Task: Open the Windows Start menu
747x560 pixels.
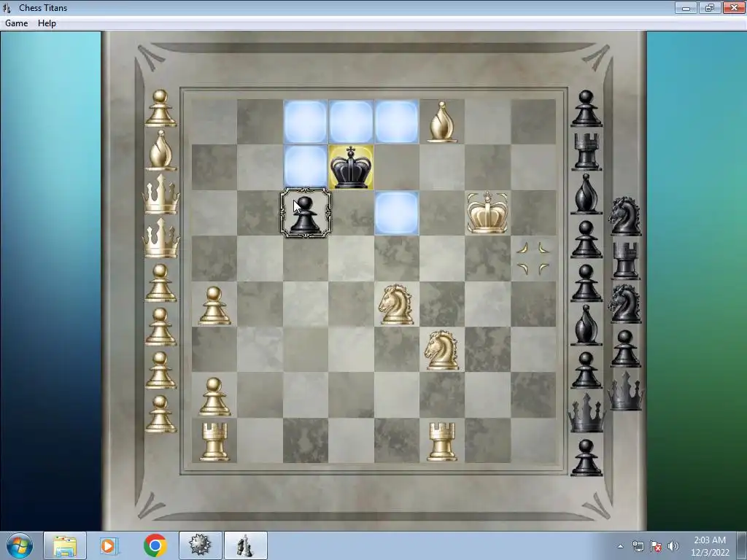Action: click(20, 545)
